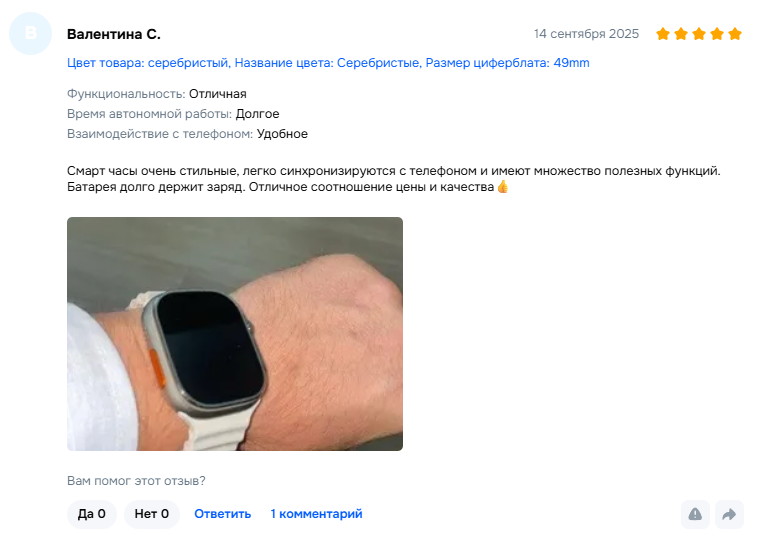Open the product variant link 'Цвет товара: серебристый'
Image resolution: width=760 pixels, height=540 pixels.
point(148,63)
